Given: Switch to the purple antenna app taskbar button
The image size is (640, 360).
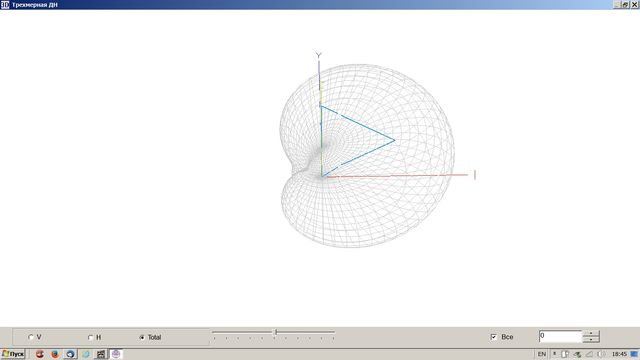Looking at the screenshot, I should (116, 354).
